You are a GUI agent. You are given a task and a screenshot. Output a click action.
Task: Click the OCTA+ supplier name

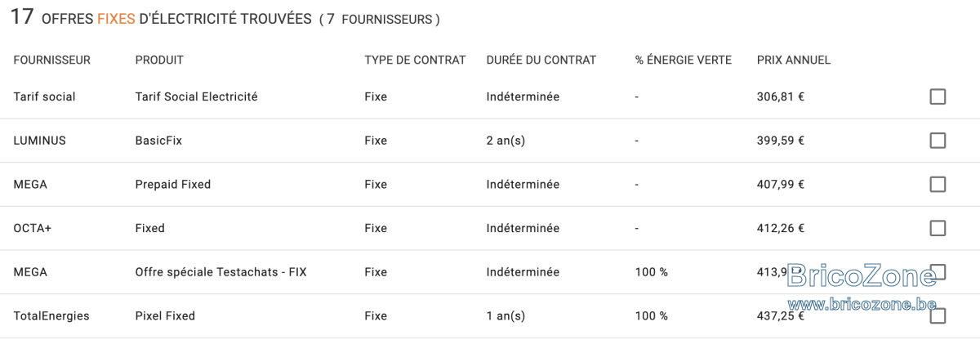click(x=33, y=228)
